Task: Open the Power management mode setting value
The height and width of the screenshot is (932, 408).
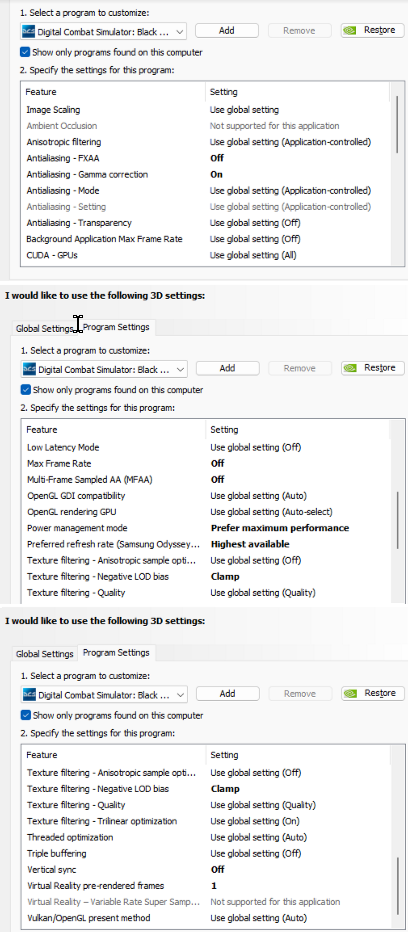Action: pyautogui.click(x=280, y=528)
